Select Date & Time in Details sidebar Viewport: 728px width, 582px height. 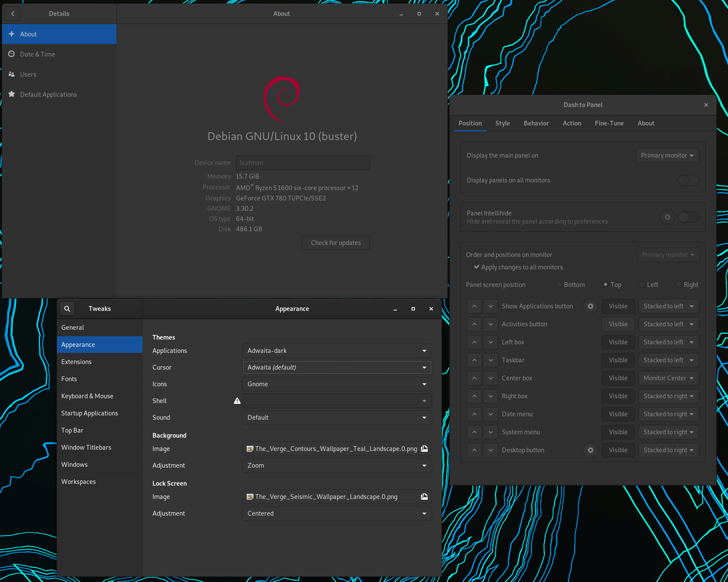tap(59, 54)
